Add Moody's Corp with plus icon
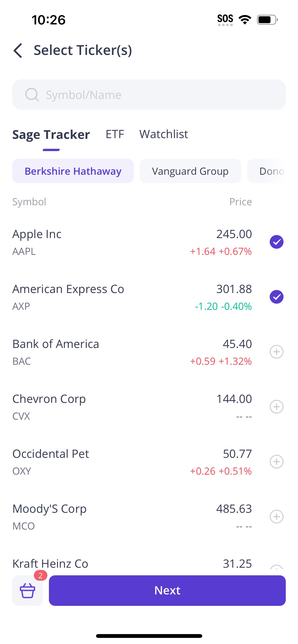Screen dimensions: 298x644 tap(276, 517)
